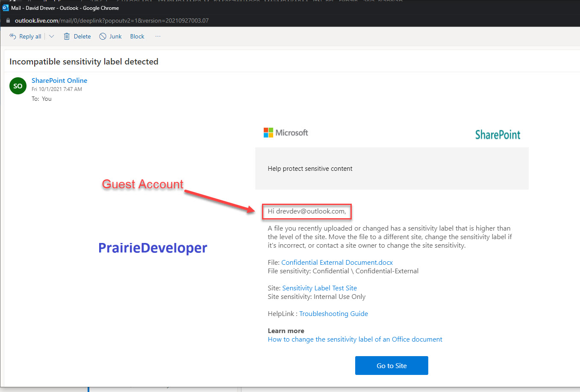Click the Reply all button
The image size is (580, 392).
pyautogui.click(x=25, y=36)
